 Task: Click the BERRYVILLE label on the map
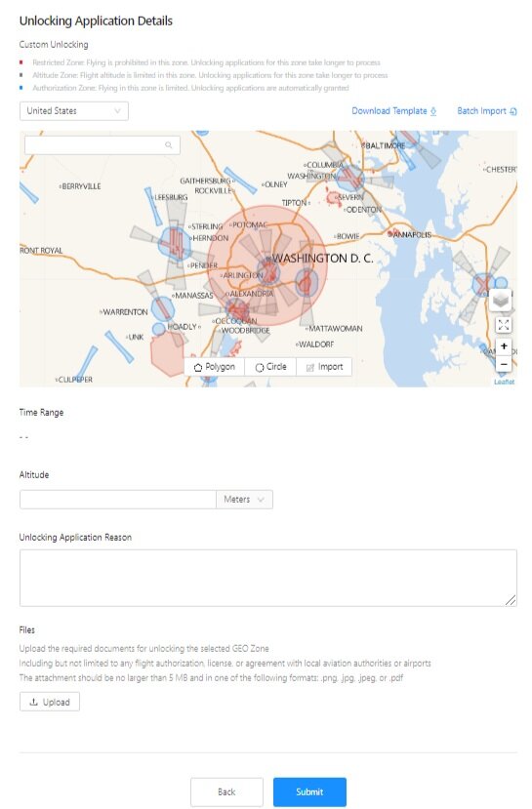click(81, 186)
